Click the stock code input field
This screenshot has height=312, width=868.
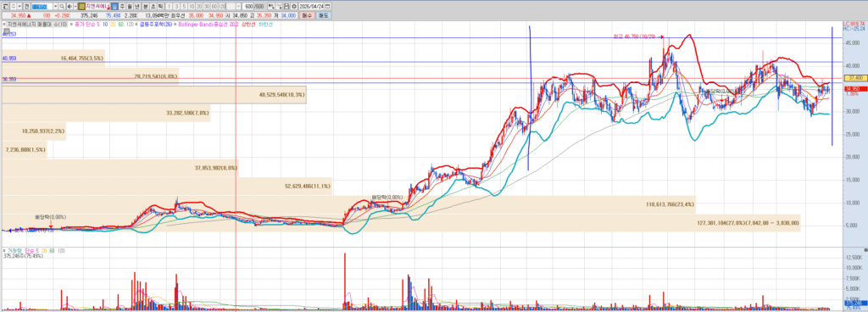point(42,6)
